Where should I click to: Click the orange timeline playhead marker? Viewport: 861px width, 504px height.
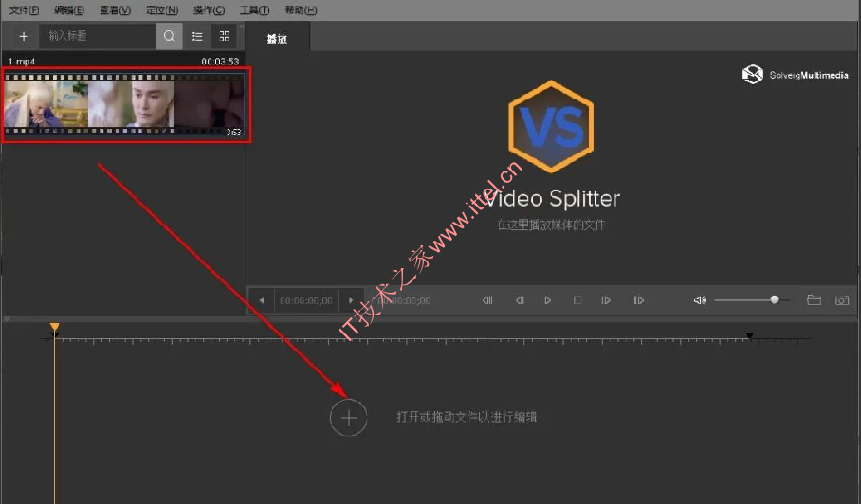click(x=54, y=327)
